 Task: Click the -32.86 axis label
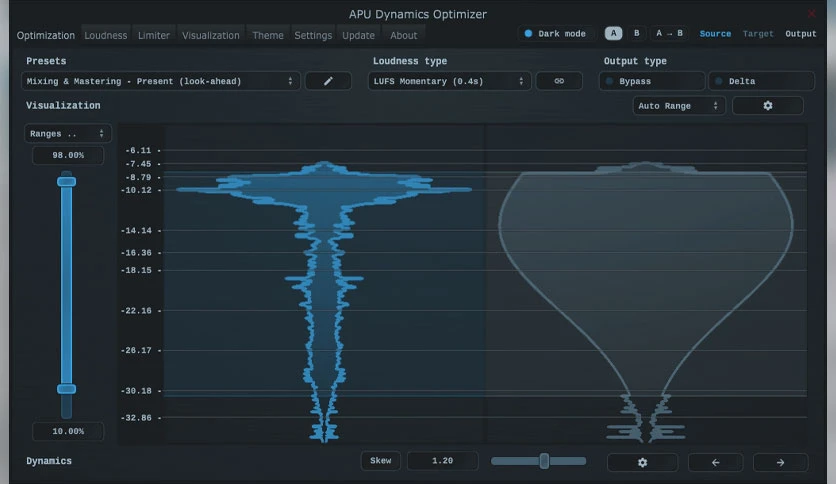(x=138, y=417)
